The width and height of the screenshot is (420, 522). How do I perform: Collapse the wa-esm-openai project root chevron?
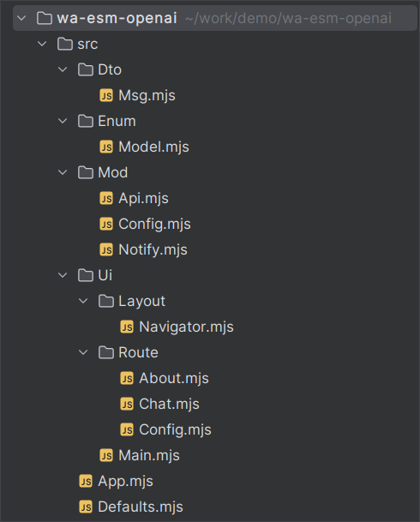click(21, 18)
